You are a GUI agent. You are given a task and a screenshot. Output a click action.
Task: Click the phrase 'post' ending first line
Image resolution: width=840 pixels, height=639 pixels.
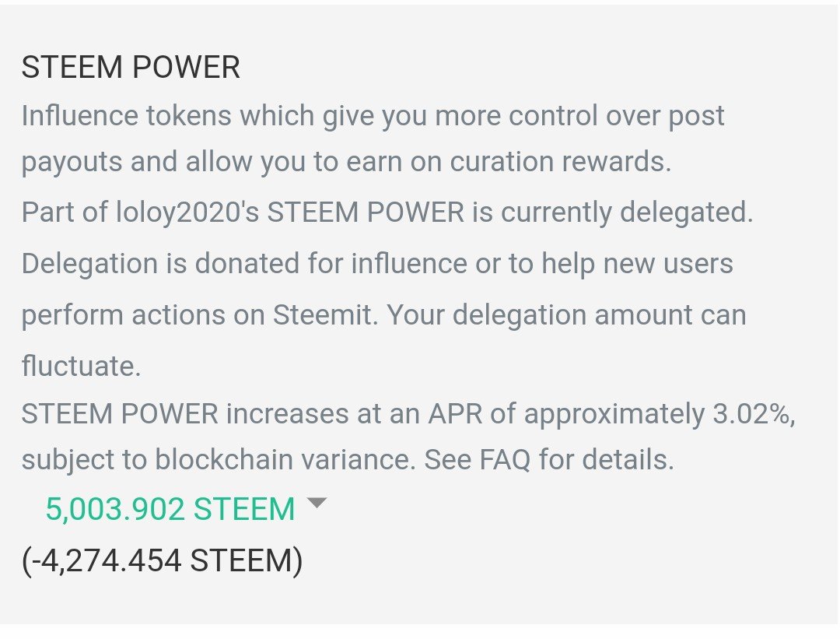coord(696,116)
